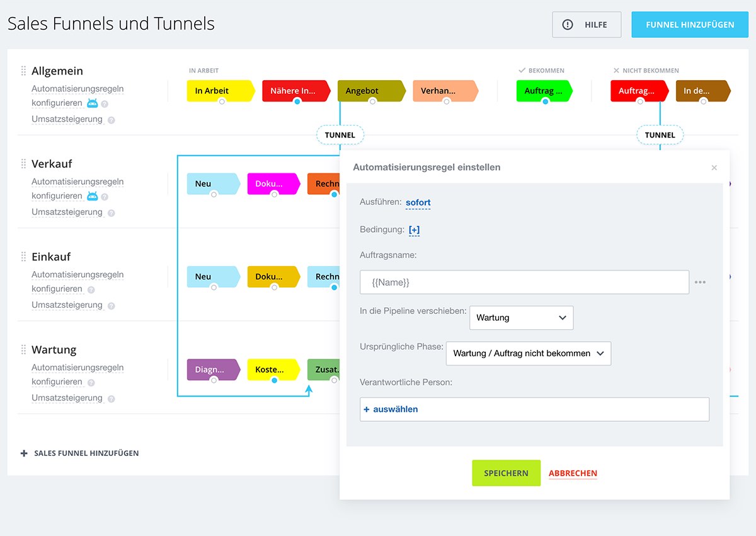Cancel via the ABBRECHEN link

pyautogui.click(x=573, y=473)
